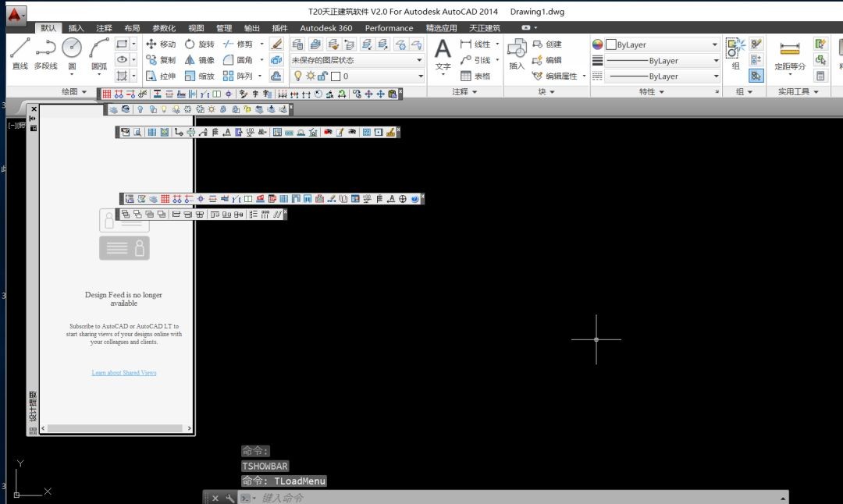Click the 定距等分 (Measure) tool
The height and width of the screenshot is (504, 843).
(790, 55)
